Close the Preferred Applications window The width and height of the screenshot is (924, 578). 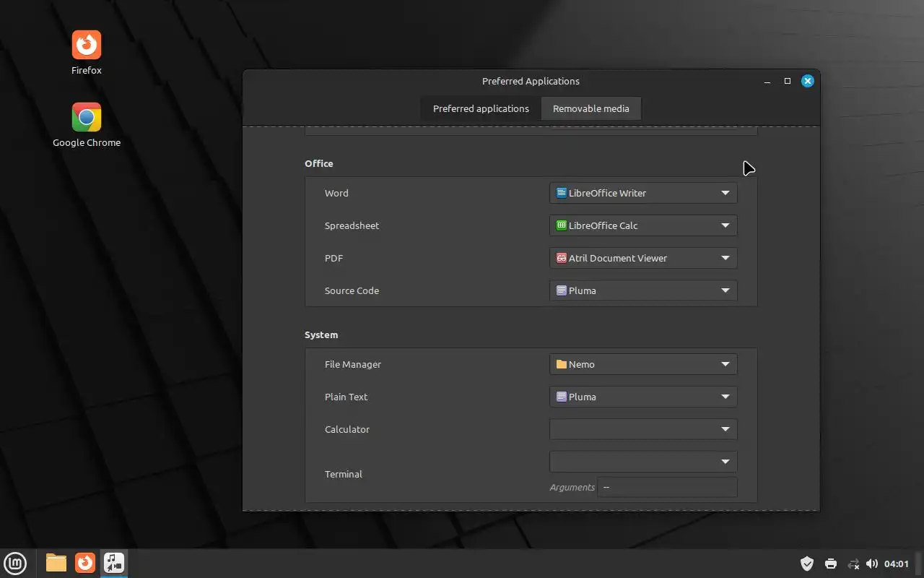coord(808,81)
